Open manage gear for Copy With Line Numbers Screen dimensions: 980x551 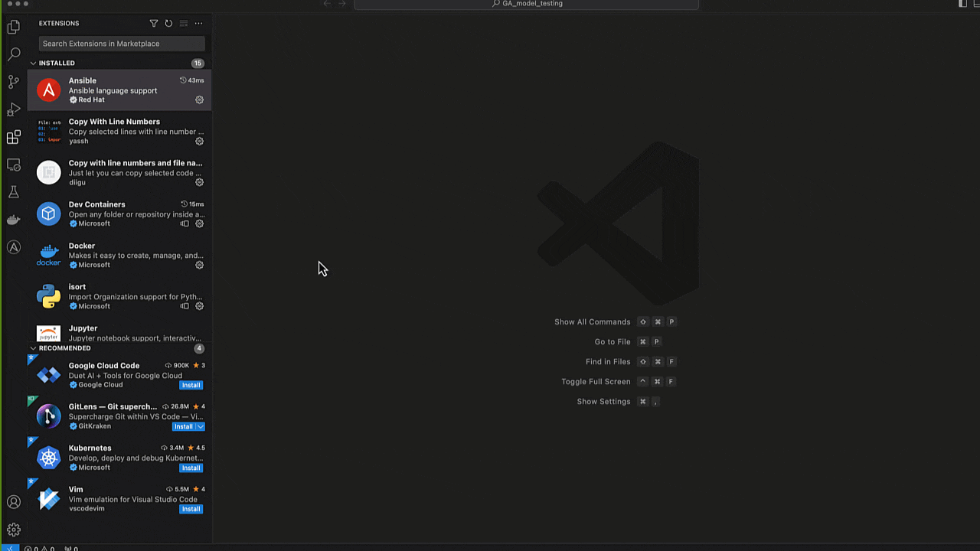[x=199, y=141]
